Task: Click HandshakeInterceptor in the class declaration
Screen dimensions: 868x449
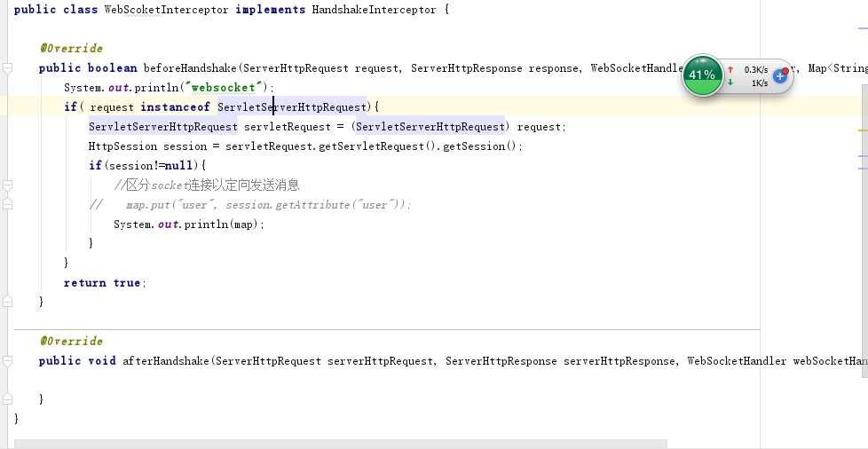Action: coord(374,10)
